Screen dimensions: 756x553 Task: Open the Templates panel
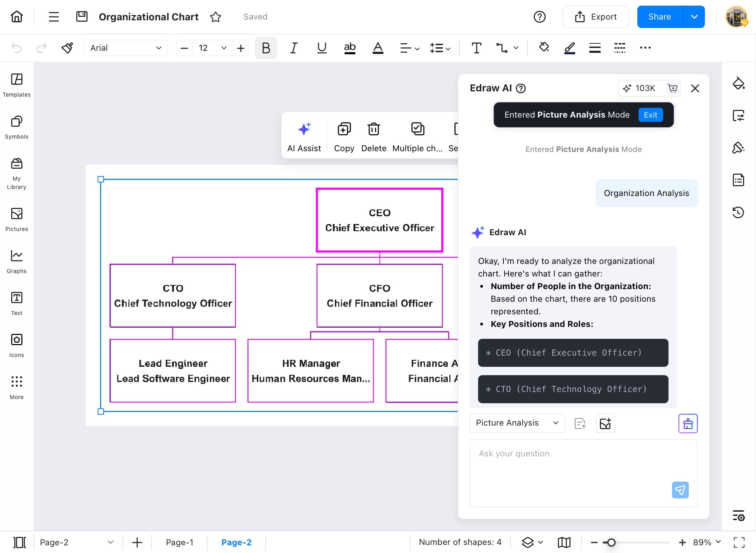(16, 84)
